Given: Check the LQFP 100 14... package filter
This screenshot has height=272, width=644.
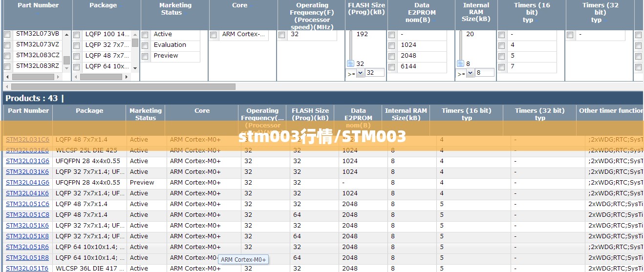Looking at the screenshot, I should (x=77, y=35).
